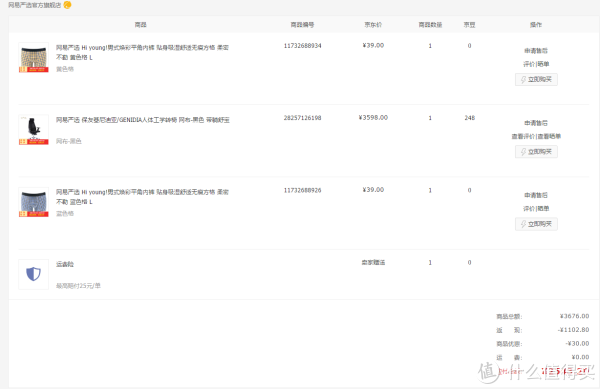Screen dimensions: 600x389
Task: Click 申请售后 for the GENIDIA chair item
Action: tap(536, 123)
